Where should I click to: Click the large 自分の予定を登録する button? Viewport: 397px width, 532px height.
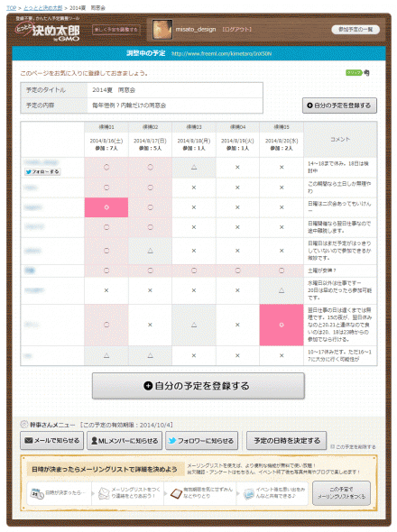pos(198,386)
